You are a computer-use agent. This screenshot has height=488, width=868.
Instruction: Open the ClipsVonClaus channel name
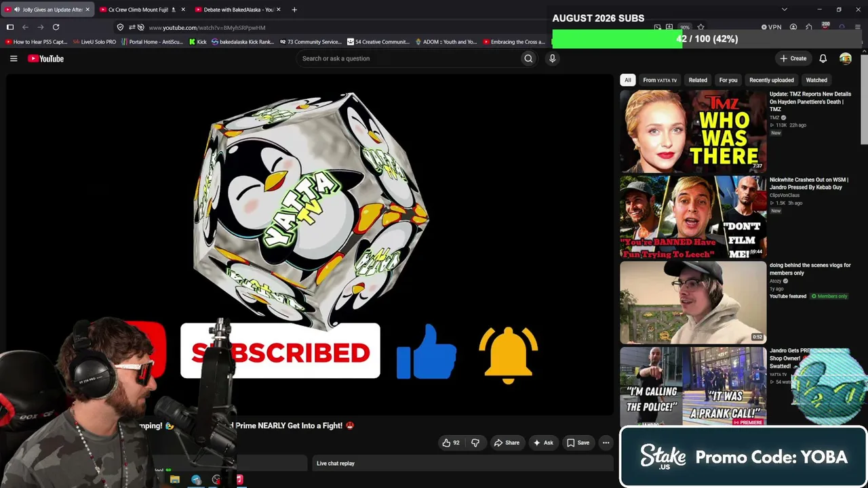[785, 195]
